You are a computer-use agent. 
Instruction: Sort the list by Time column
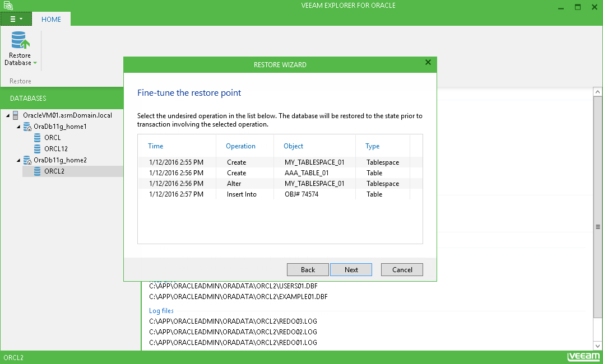tap(156, 146)
